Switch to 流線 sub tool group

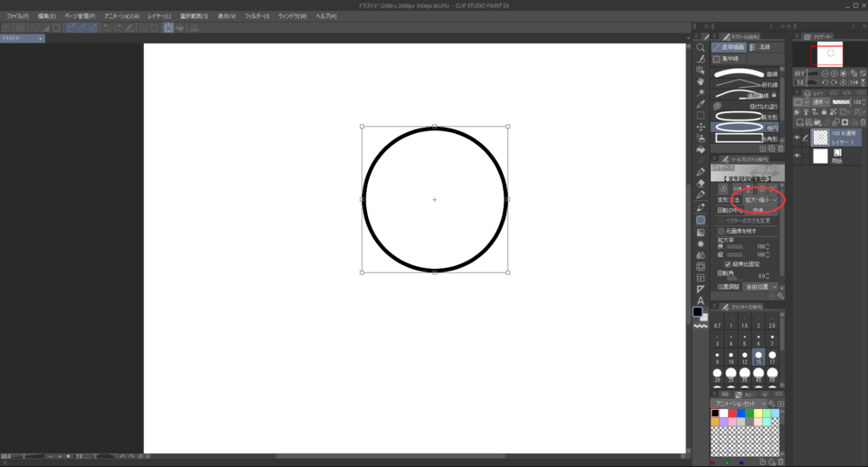pos(766,47)
